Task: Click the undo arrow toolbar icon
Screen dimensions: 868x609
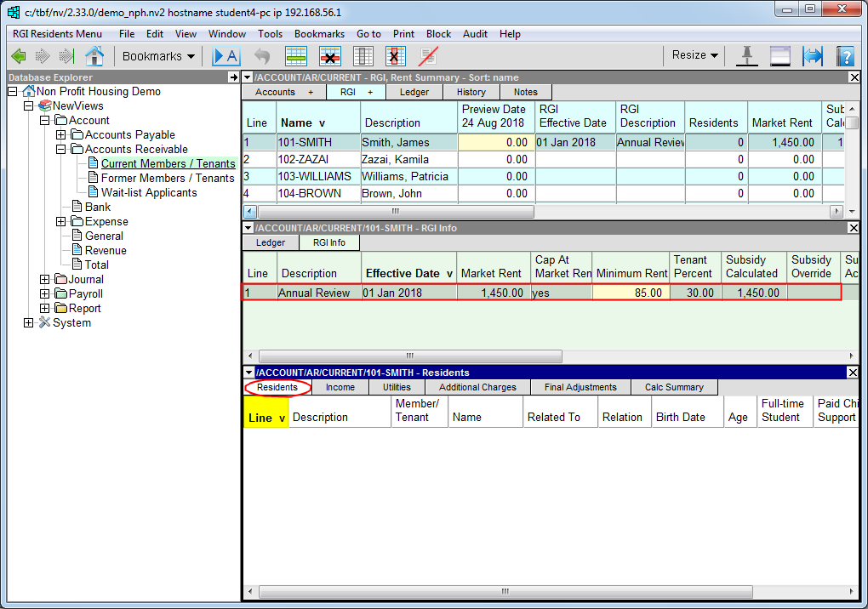Action: pos(262,56)
